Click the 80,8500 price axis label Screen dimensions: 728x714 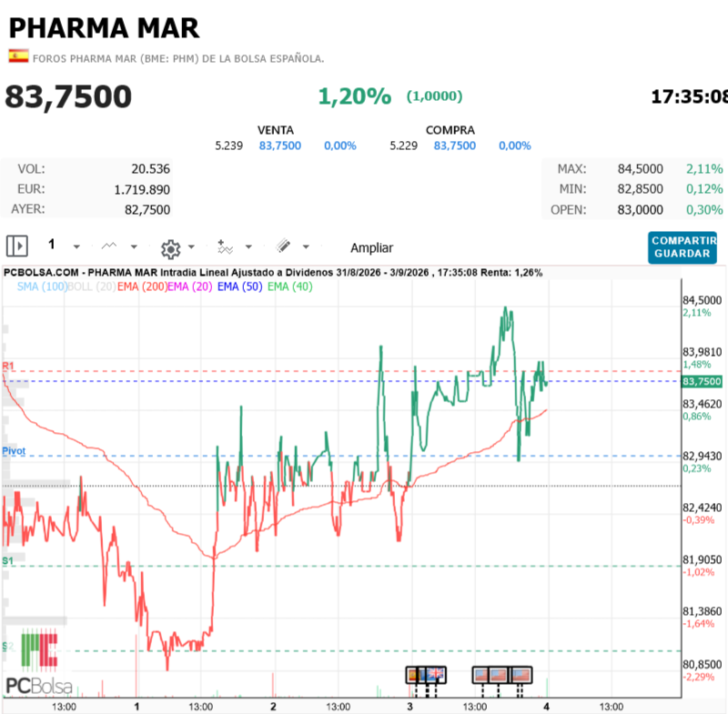click(702, 664)
